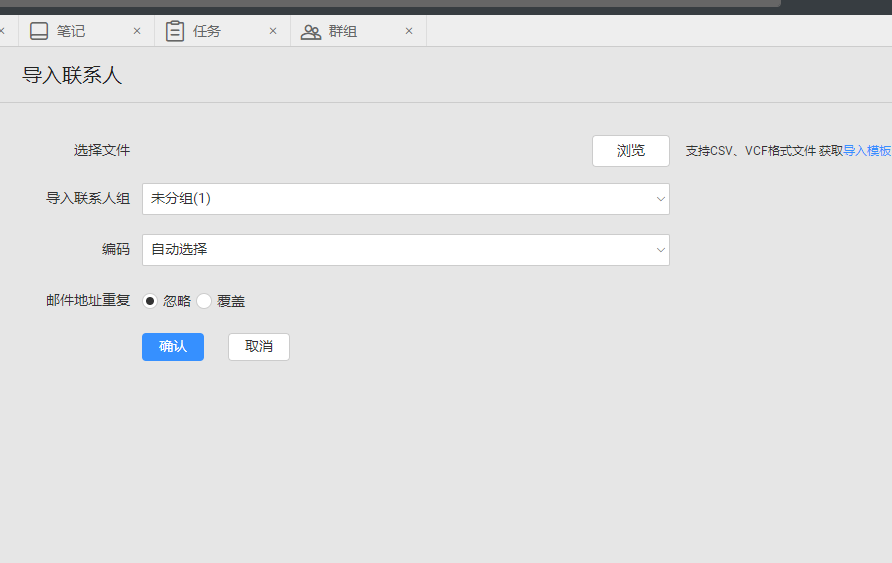Switch to the 任务 tab label
This screenshot has width=892, height=563.
(207, 31)
